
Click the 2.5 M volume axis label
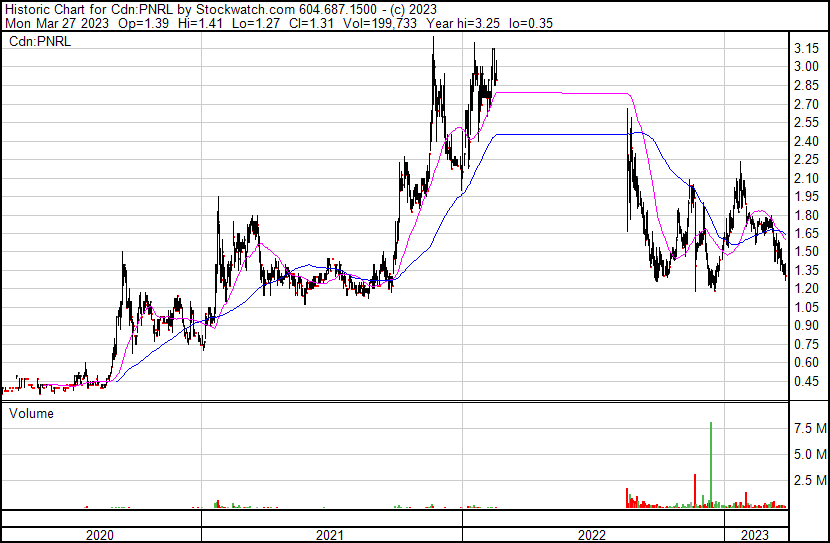[x=808, y=481]
